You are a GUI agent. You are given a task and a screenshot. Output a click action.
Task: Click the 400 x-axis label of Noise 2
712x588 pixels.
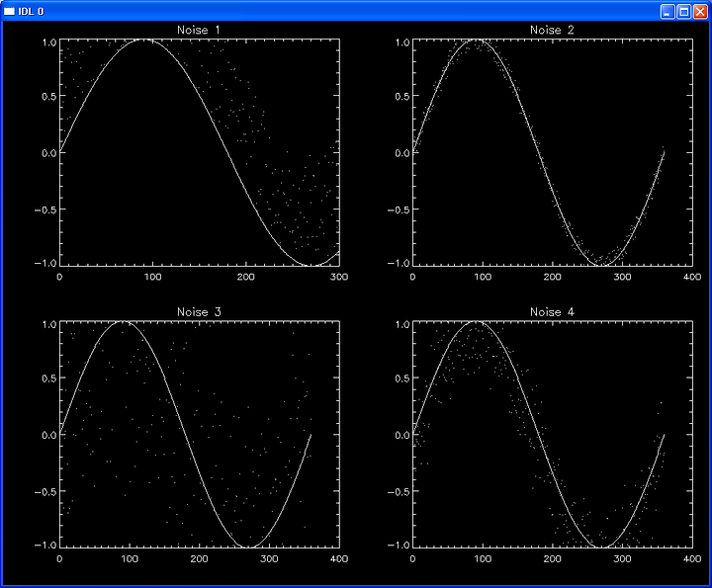[692, 277]
